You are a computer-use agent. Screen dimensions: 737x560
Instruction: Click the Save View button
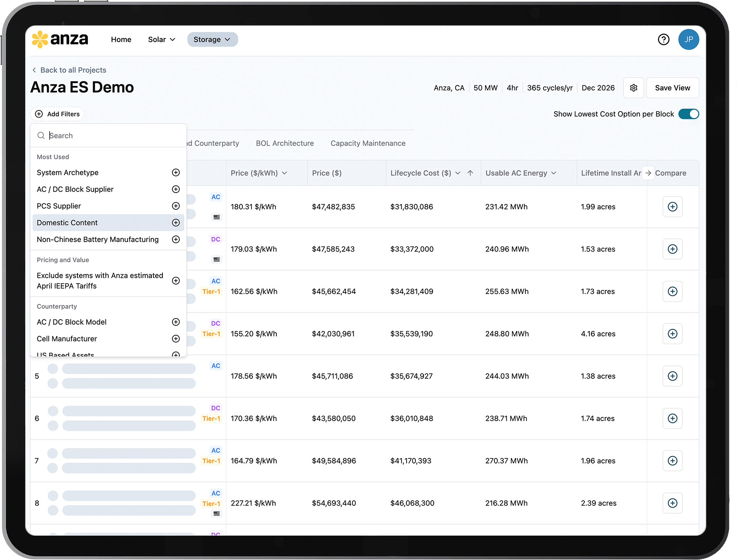pyautogui.click(x=673, y=88)
